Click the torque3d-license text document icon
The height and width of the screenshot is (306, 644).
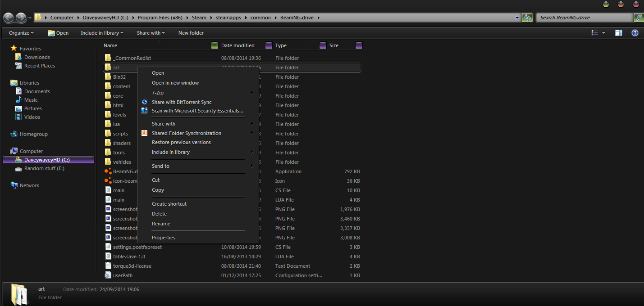coord(108,266)
